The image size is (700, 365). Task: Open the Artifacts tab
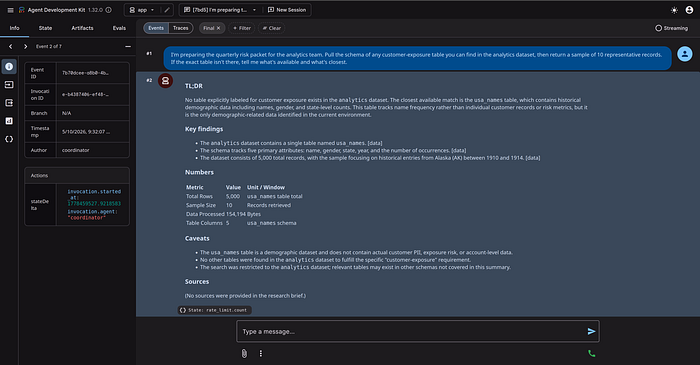[83, 28]
